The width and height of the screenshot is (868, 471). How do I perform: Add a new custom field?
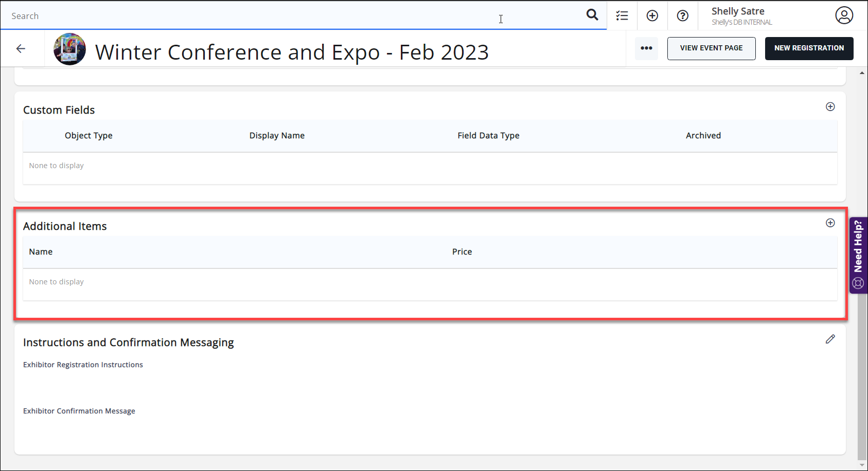pyautogui.click(x=830, y=106)
